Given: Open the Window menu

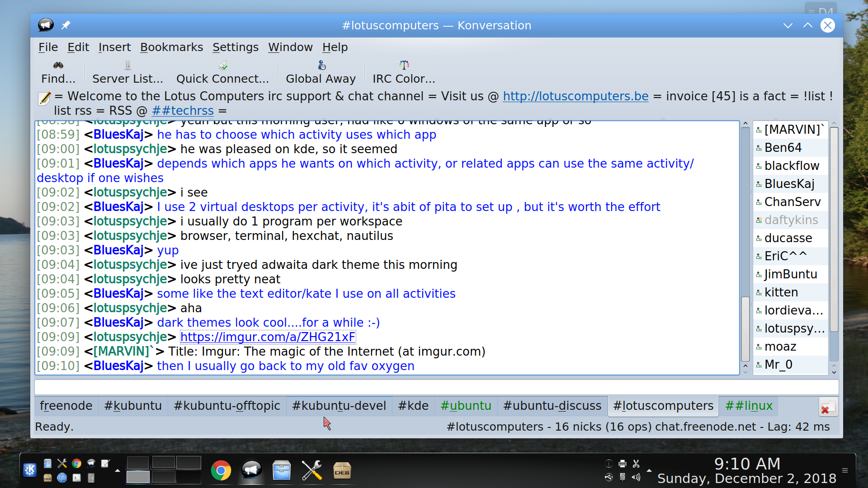Looking at the screenshot, I should click(290, 47).
